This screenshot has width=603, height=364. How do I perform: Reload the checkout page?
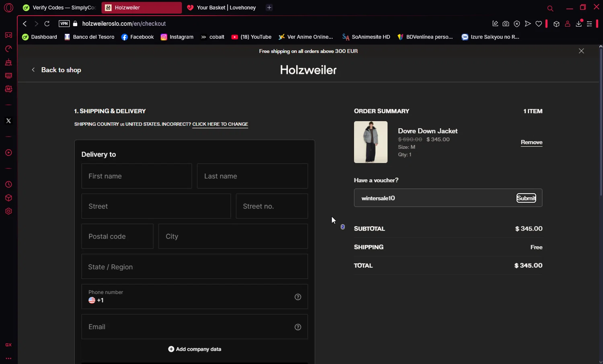tap(47, 24)
